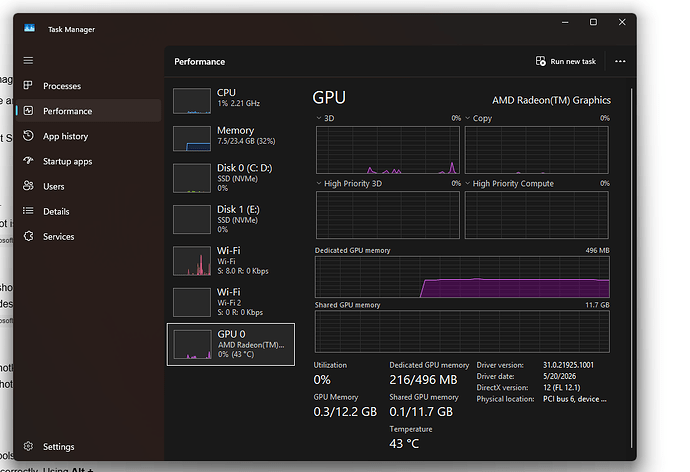Select the GPU 0 graph thumbnail
This screenshot has height=472, width=690.
[192, 344]
